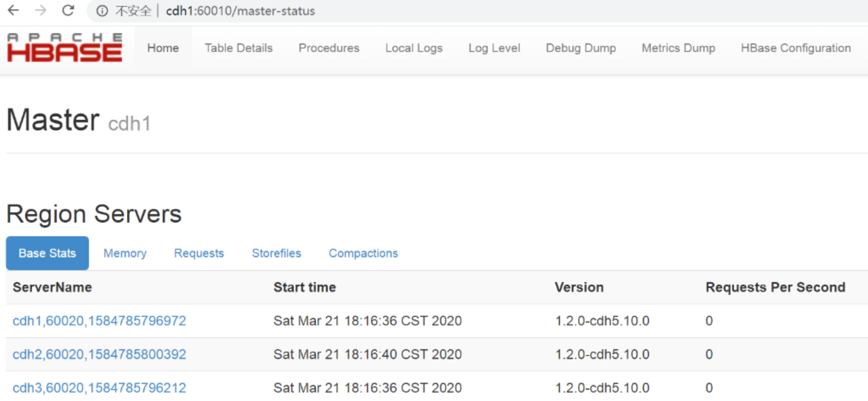Viewport: 868px width, 401px height.
Task: Select the Base Stats tab
Action: tap(48, 253)
